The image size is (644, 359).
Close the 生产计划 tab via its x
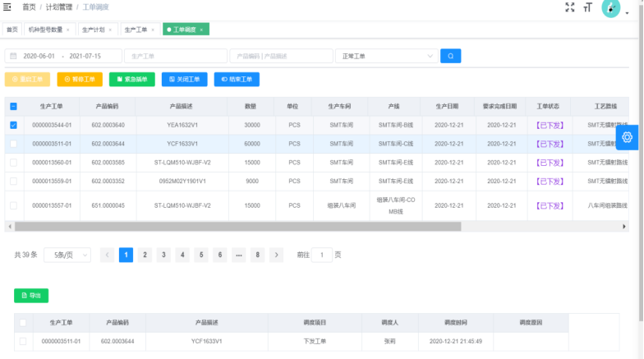click(110, 30)
